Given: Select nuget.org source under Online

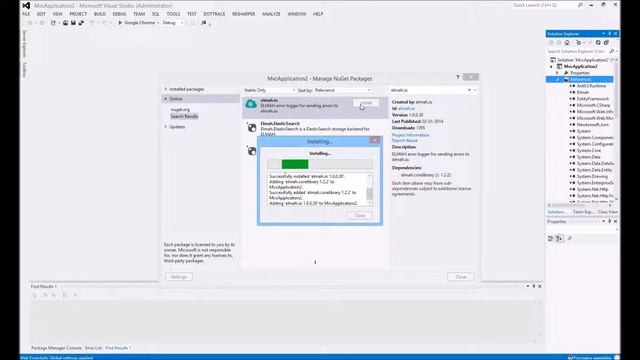Looking at the screenshot, I should [180, 110].
